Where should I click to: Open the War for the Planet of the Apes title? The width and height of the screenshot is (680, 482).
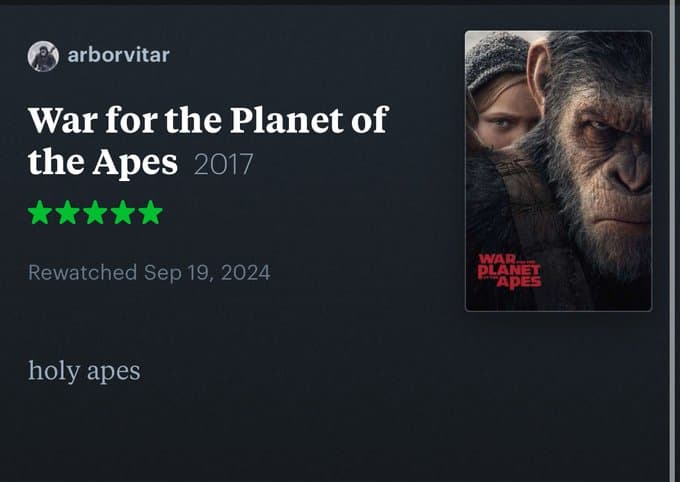tap(207, 122)
